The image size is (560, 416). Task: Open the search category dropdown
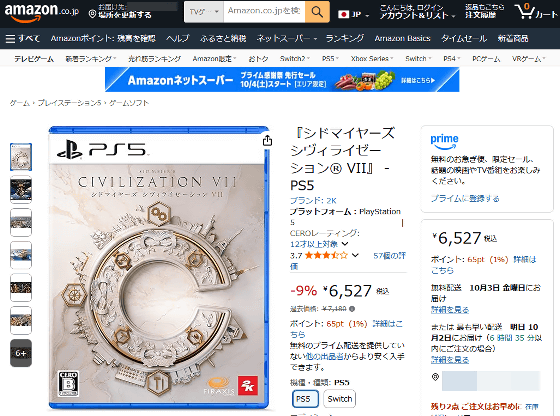pos(204,12)
